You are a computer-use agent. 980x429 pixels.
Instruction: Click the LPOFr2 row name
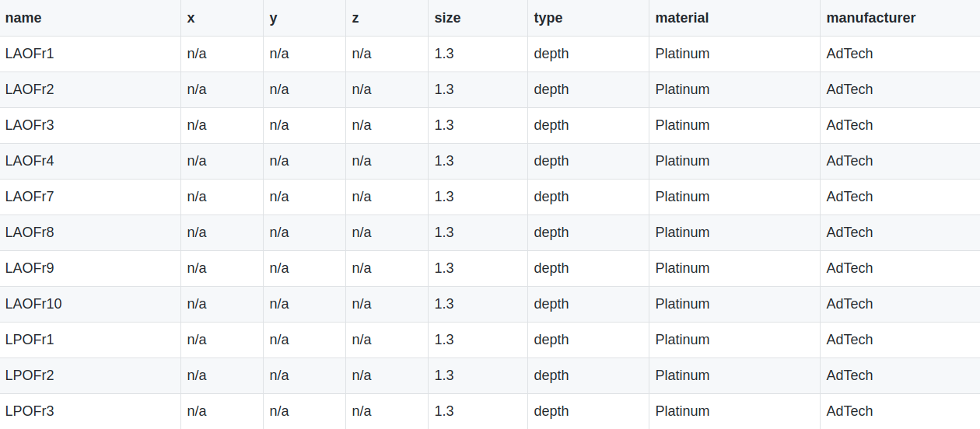click(x=30, y=375)
